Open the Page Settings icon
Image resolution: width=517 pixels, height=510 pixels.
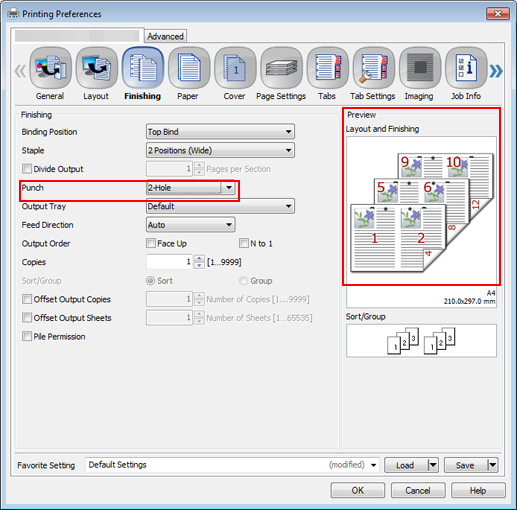click(281, 68)
